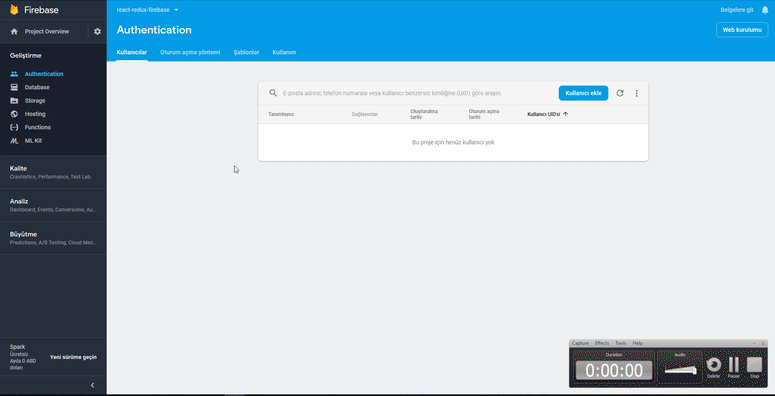Expand the Analiz section
Screen dimensions: 775x396
click(x=53, y=205)
